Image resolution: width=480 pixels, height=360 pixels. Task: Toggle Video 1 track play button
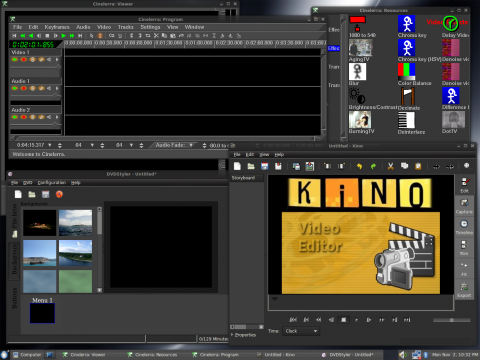coord(15,60)
